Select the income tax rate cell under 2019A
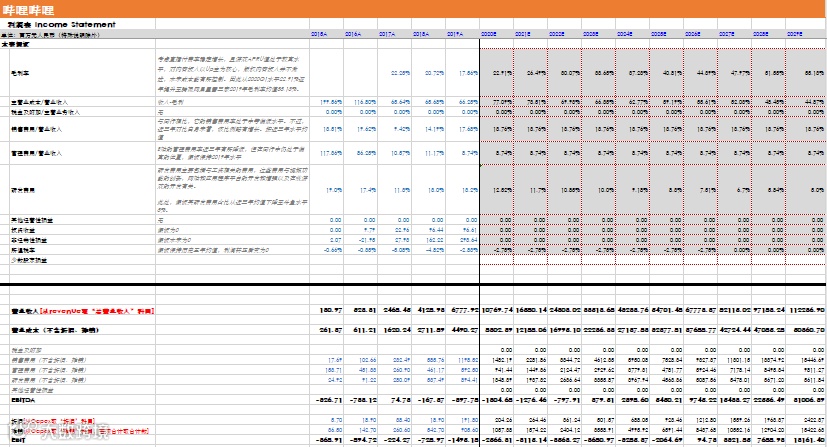Image resolution: width=827 pixels, height=447 pixels. (x=463, y=250)
